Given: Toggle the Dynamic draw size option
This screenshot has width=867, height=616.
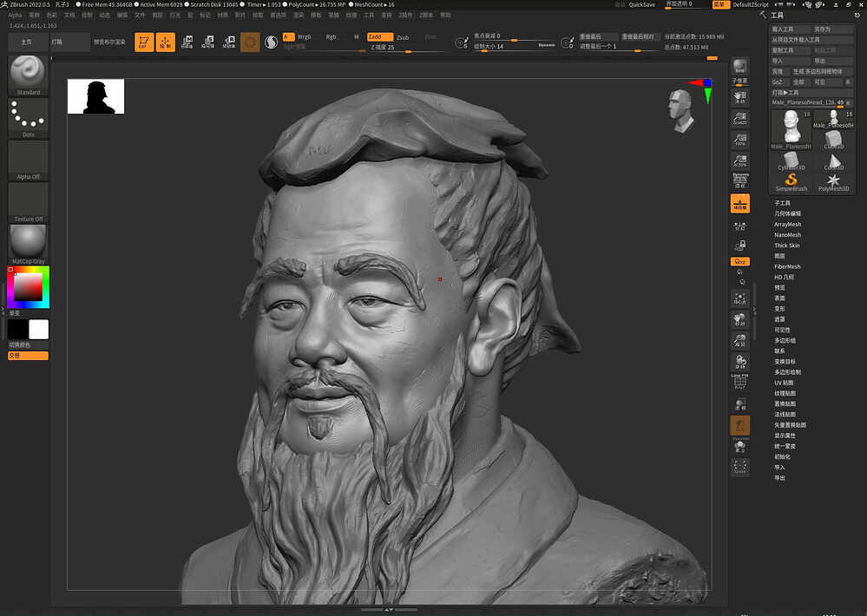Looking at the screenshot, I should [546, 45].
